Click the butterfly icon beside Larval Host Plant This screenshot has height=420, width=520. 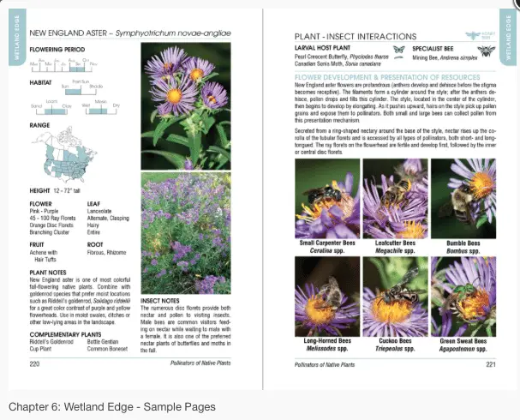point(399,50)
